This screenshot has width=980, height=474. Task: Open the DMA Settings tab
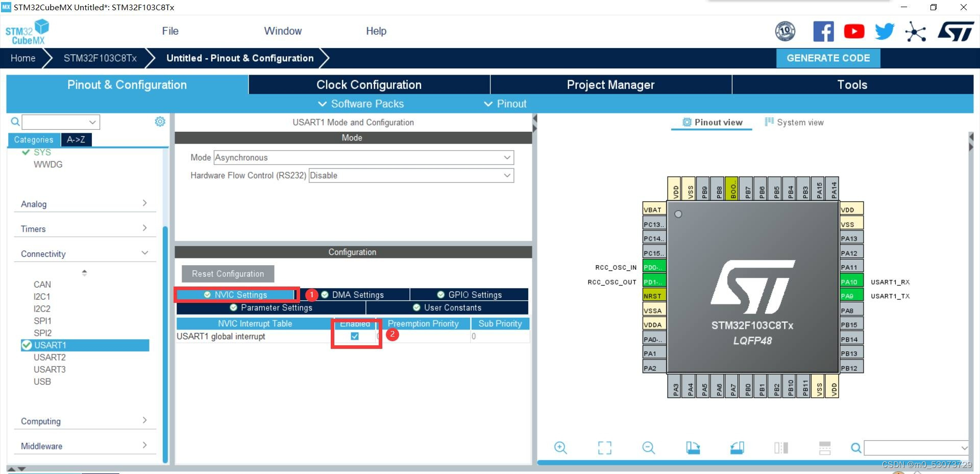[x=353, y=295]
